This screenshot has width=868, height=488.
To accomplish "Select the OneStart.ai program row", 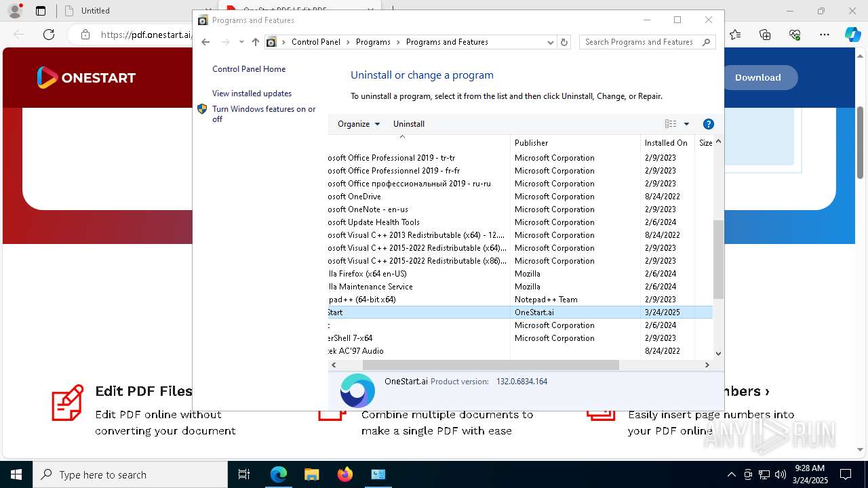I will 520,312.
